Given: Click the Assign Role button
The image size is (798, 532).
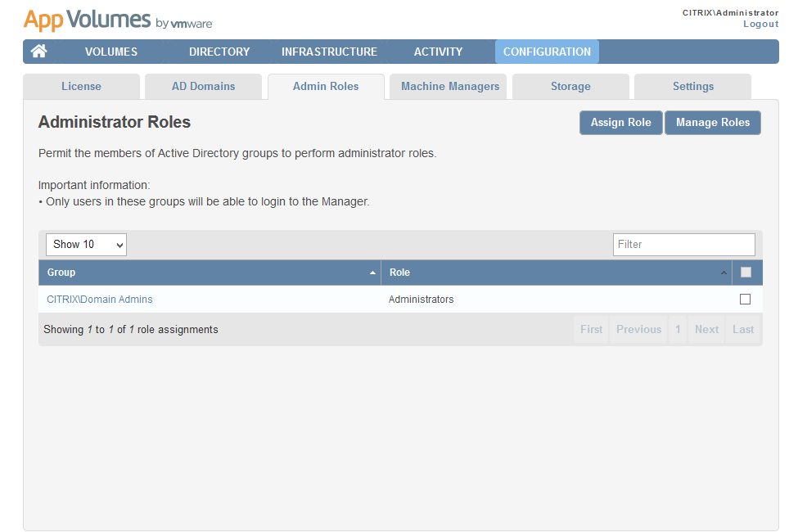Looking at the screenshot, I should (x=621, y=123).
